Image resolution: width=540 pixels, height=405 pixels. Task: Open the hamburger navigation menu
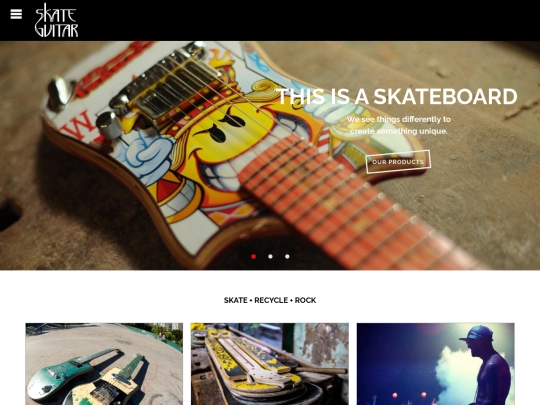[x=16, y=14]
